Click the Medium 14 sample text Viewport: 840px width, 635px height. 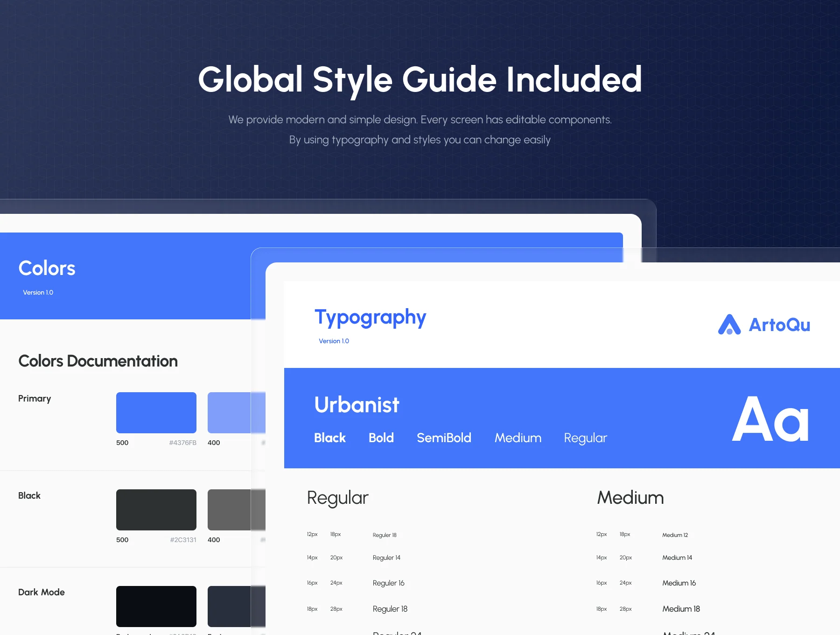(677, 557)
